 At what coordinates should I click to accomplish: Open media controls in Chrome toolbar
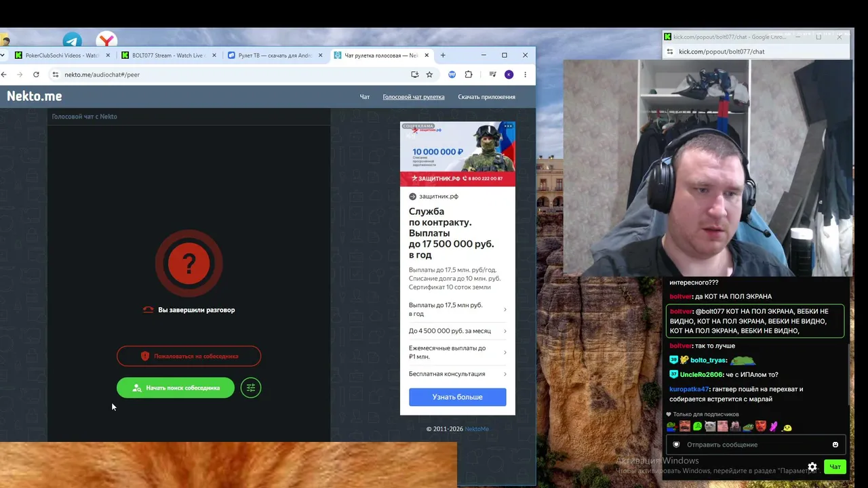coord(493,75)
